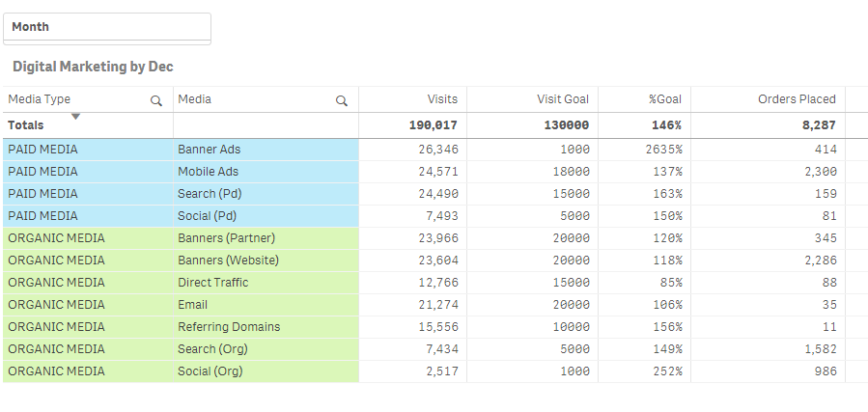Click the Digital Marketing by Dec title
The image size is (868, 412).
(93, 67)
